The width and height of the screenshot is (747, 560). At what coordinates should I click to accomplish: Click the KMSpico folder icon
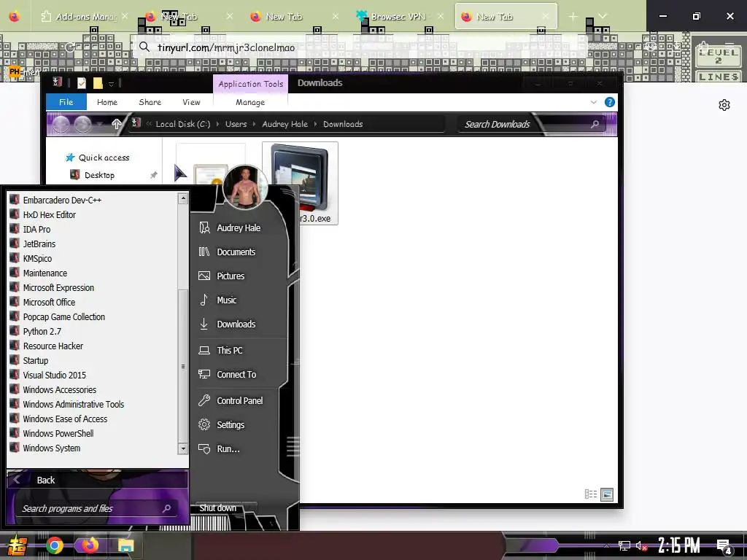point(15,259)
